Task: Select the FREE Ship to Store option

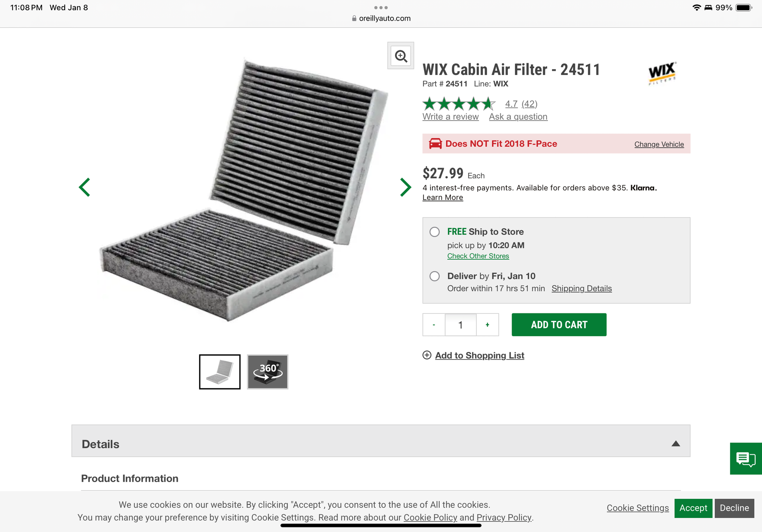Action: tap(435, 232)
